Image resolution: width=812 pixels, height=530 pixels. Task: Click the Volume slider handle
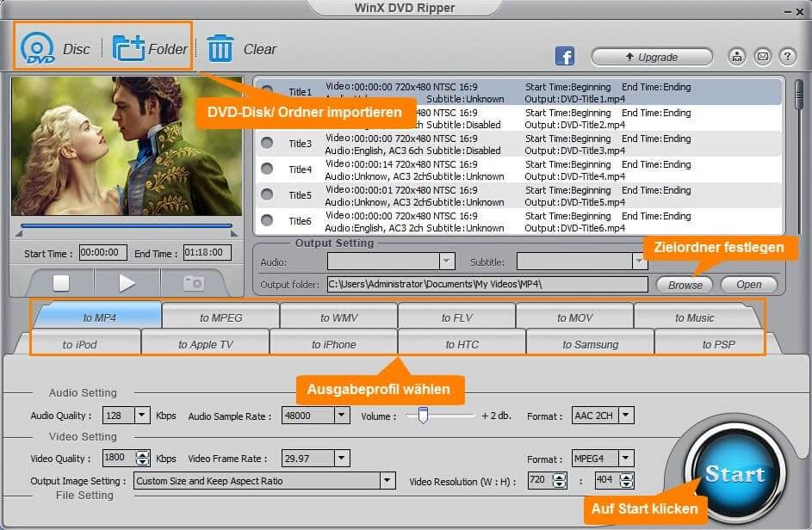coord(423,415)
